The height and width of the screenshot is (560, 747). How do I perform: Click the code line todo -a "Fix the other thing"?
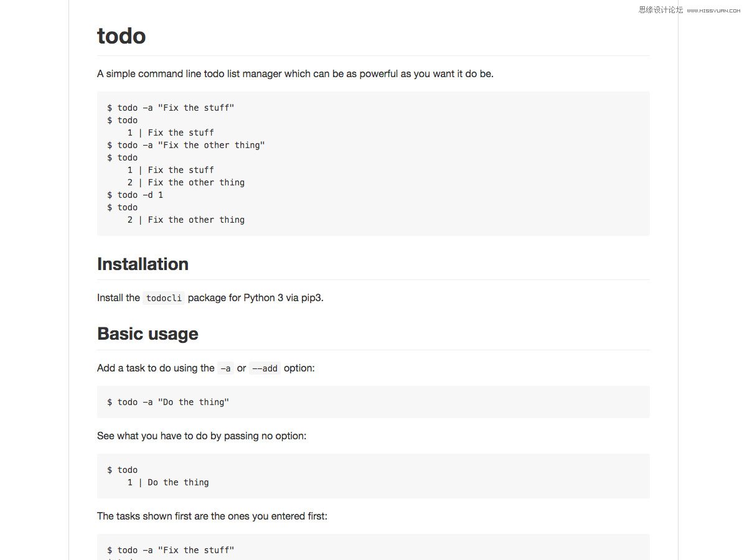(x=186, y=145)
